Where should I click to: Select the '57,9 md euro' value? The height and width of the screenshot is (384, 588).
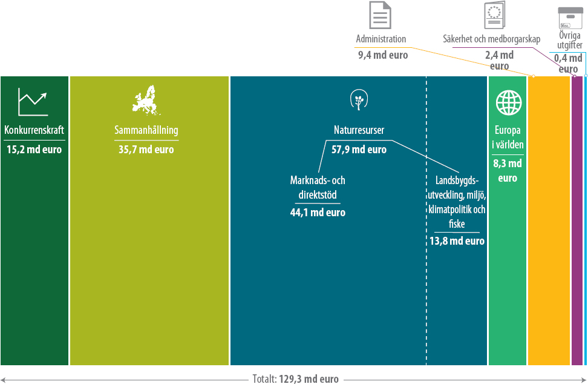point(359,150)
